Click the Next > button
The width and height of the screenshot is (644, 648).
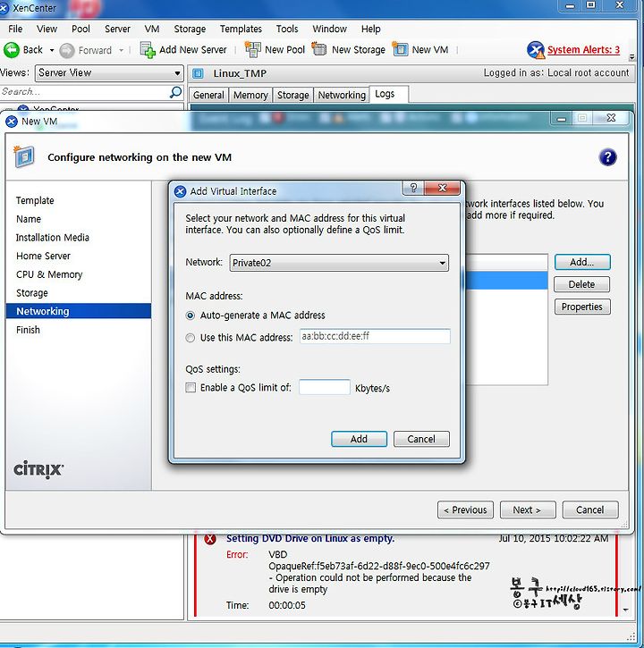pyautogui.click(x=528, y=510)
